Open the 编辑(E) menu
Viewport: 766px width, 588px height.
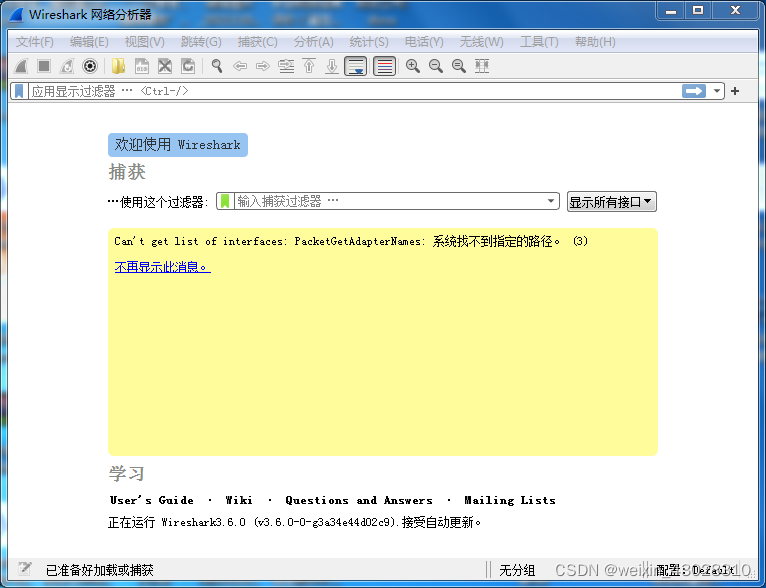(89, 42)
